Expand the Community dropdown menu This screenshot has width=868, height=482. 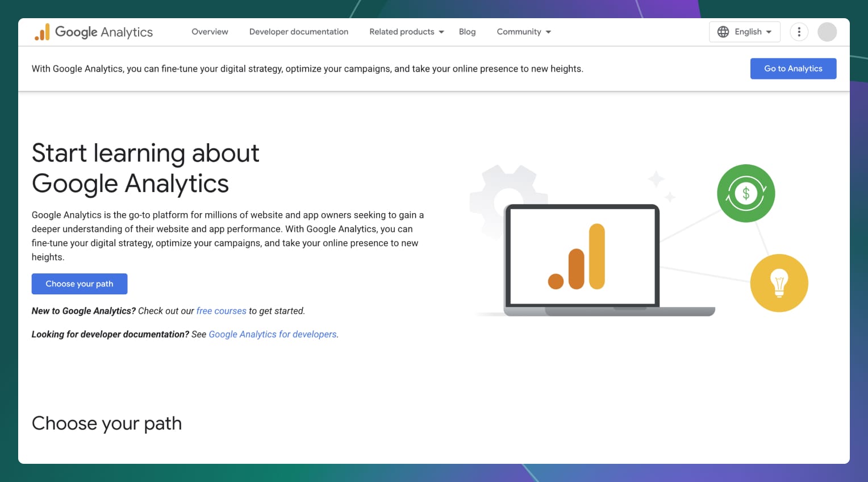(524, 32)
